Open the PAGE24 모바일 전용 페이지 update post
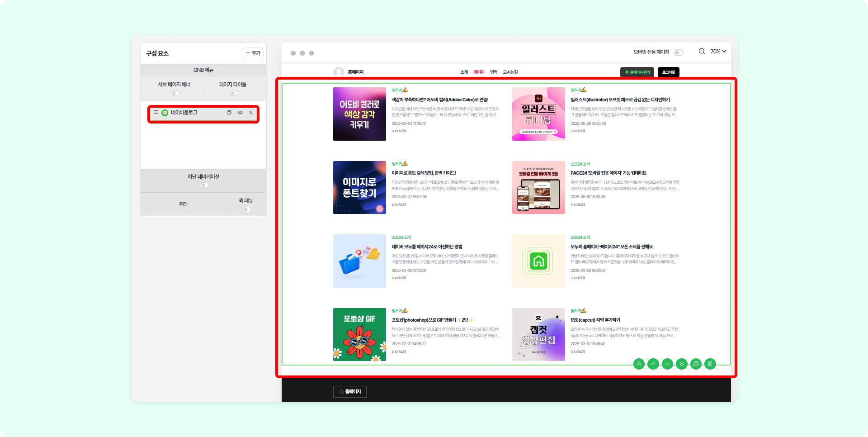The width and height of the screenshot is (868, 437). pyautogui.click(x=609, y=173)
